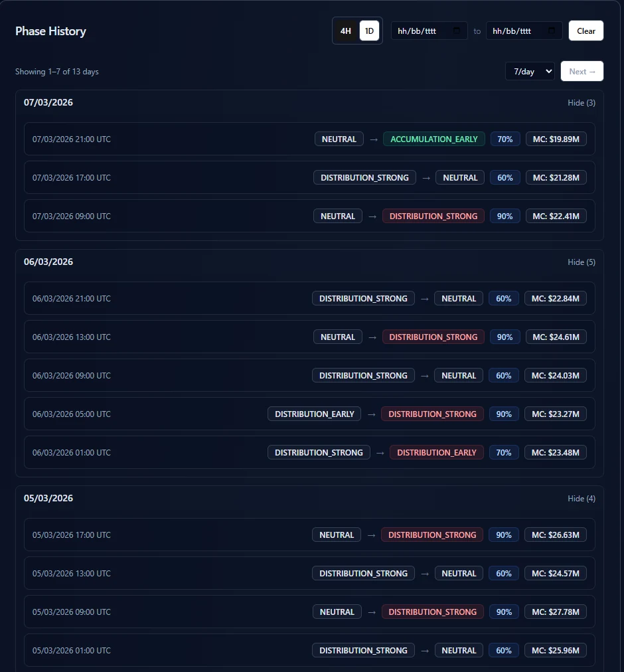Click the MC: $27.78M badge

556,612
